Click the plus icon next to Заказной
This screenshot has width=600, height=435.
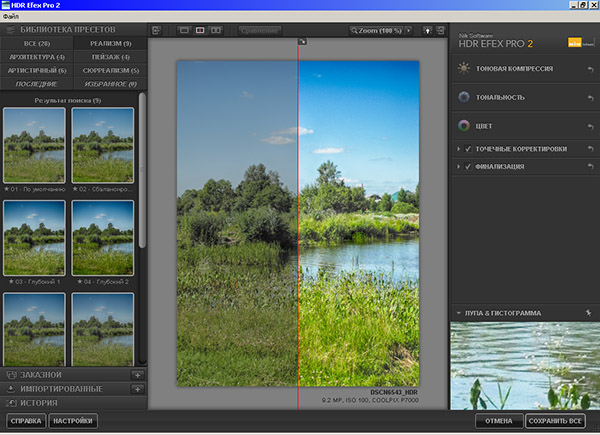[137, 374]
